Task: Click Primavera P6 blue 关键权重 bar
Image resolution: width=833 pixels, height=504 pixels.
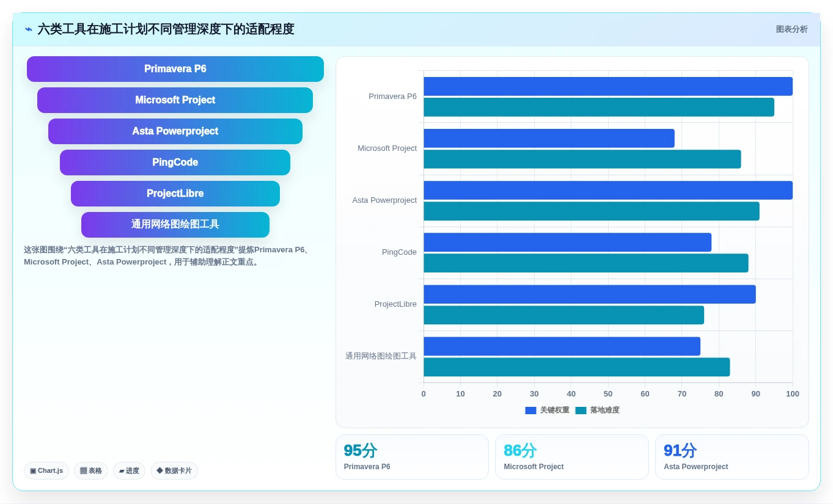Action: pyautogui.click(x=608, y=86)
